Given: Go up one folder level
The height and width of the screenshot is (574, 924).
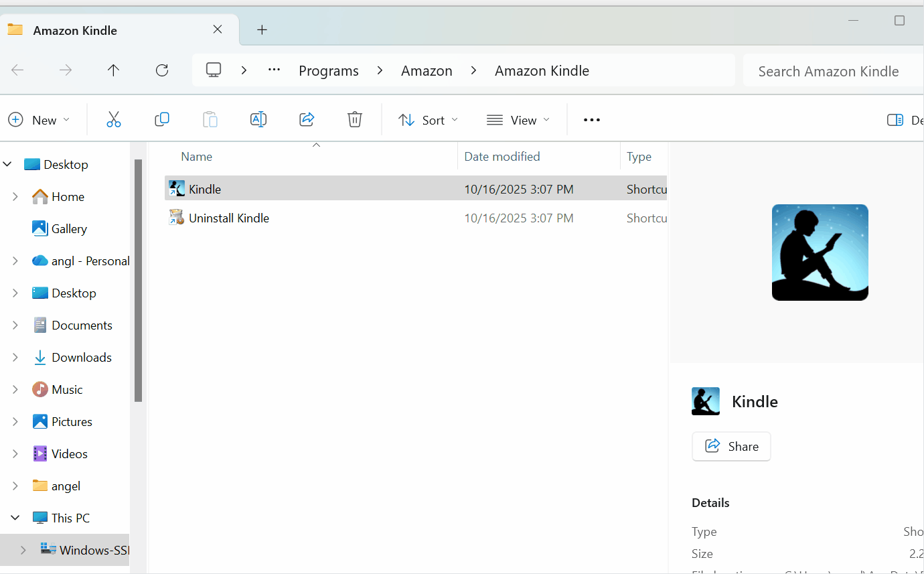Looking at the screenshot, I should (114, 70).
